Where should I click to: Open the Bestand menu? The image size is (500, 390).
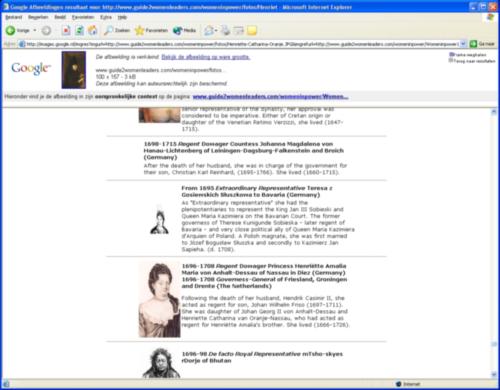[14, 17]
